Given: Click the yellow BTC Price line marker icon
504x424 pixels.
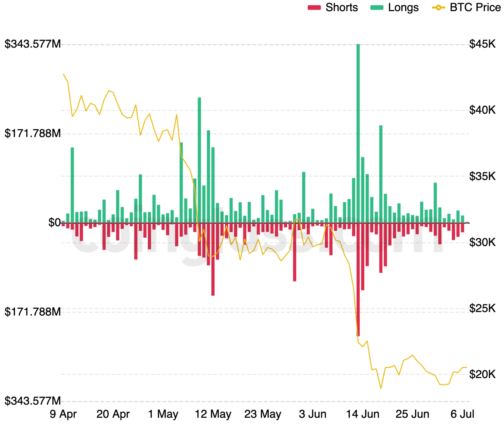Looking at the screenshot, I should tap(439, 8).
